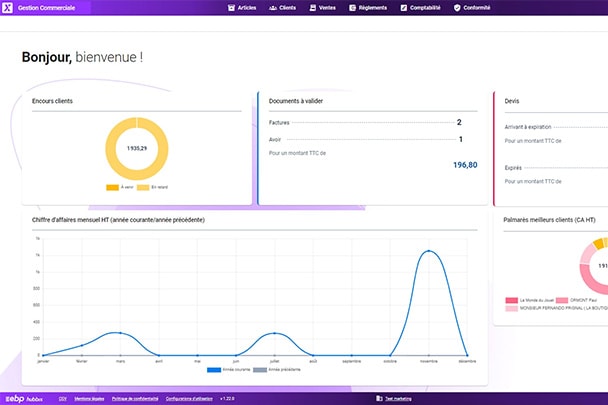Toggle the ORMONT Paul legend item
This screenshot has width=608, height=405.
[577, 300]
